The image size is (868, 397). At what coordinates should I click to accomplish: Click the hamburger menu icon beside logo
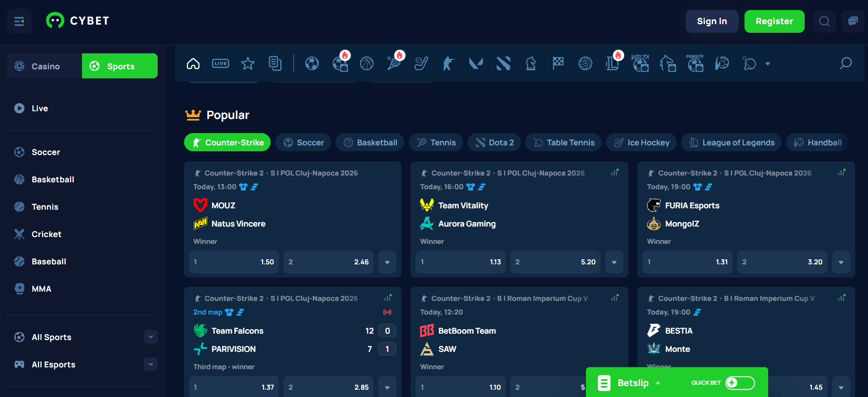tap(19, 21)
